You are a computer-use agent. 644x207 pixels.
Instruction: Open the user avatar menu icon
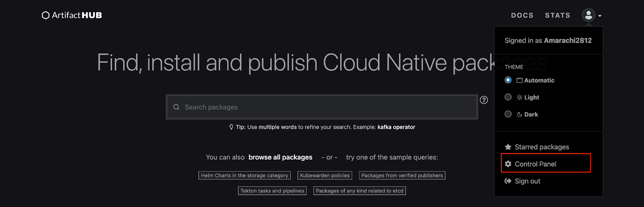(x=588, y=15)
